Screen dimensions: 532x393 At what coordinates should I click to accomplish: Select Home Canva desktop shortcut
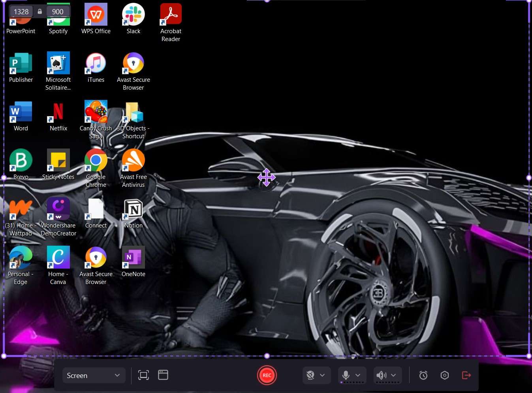(x=58, y=266)
